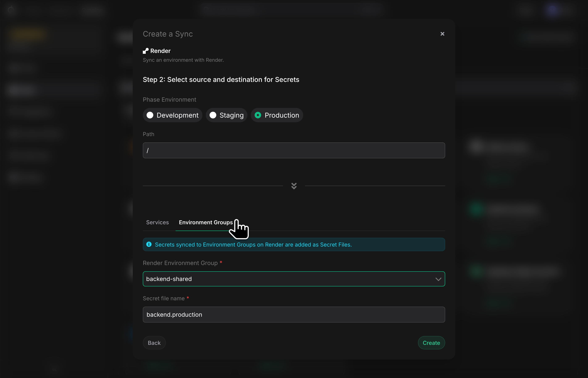The height and width of the screenshot is (378, 588).
Task: Select the Staging environment radio option
Action: pos(227,115)
